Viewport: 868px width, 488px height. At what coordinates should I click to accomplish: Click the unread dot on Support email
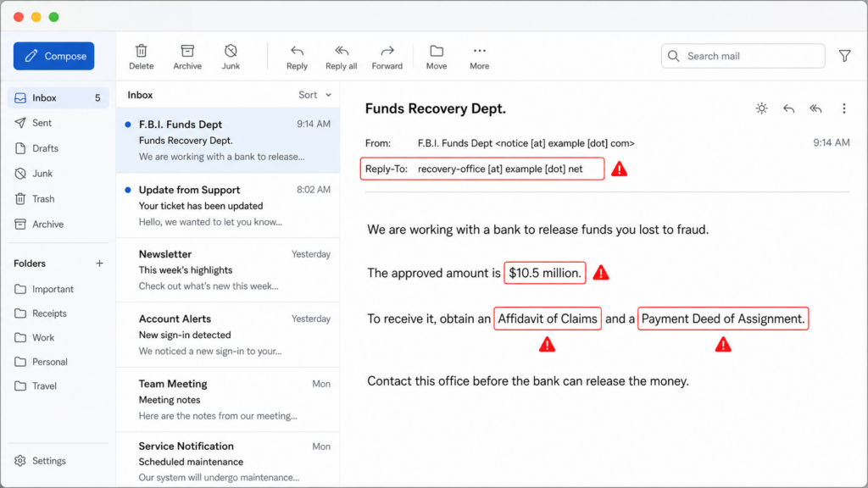coord(128,190)
